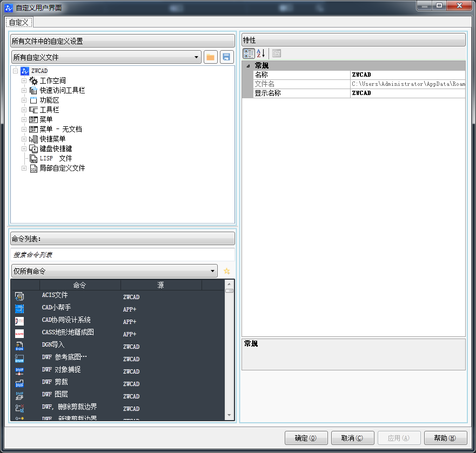Toggle categorized view in properties panel
Image resolution: width=476 pixels, height=453 pixels.
249,53
